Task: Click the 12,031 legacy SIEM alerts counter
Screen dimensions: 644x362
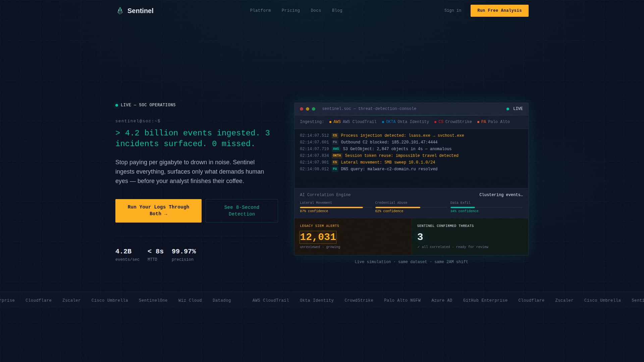Action: (x=318, y=237)
